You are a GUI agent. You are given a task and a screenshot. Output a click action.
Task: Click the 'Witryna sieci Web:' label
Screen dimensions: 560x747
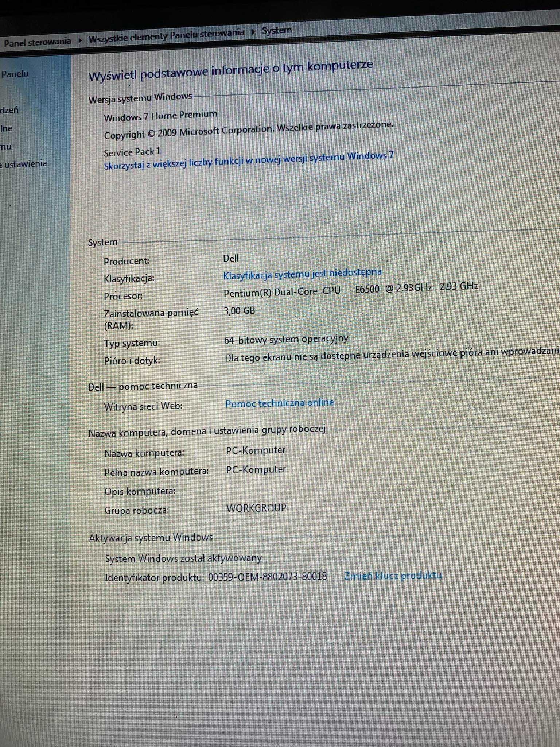[143, 406]
